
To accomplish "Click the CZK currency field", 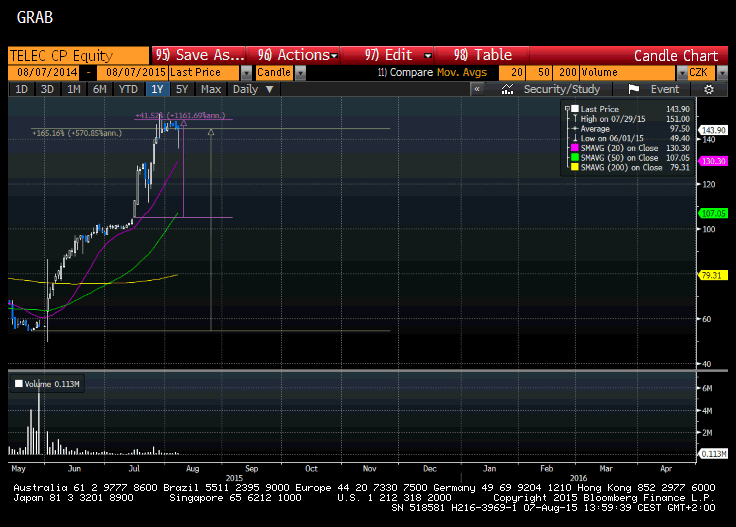I will (x=702, y=73).
